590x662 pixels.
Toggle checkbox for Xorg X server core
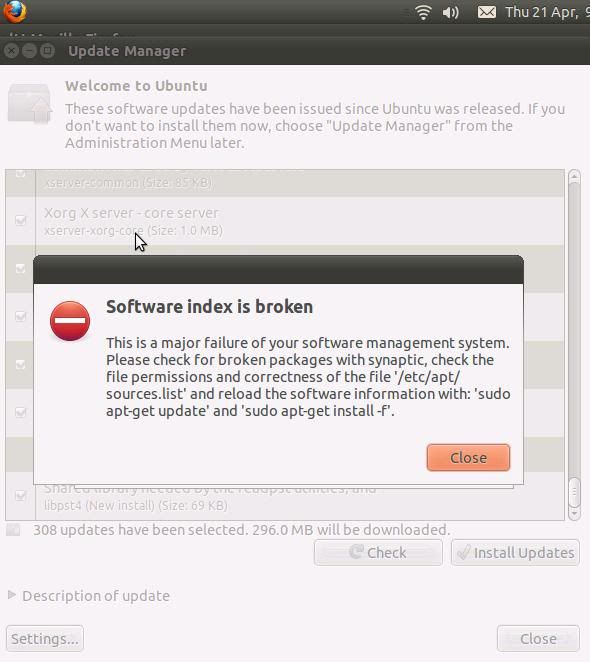coord(20,220)
